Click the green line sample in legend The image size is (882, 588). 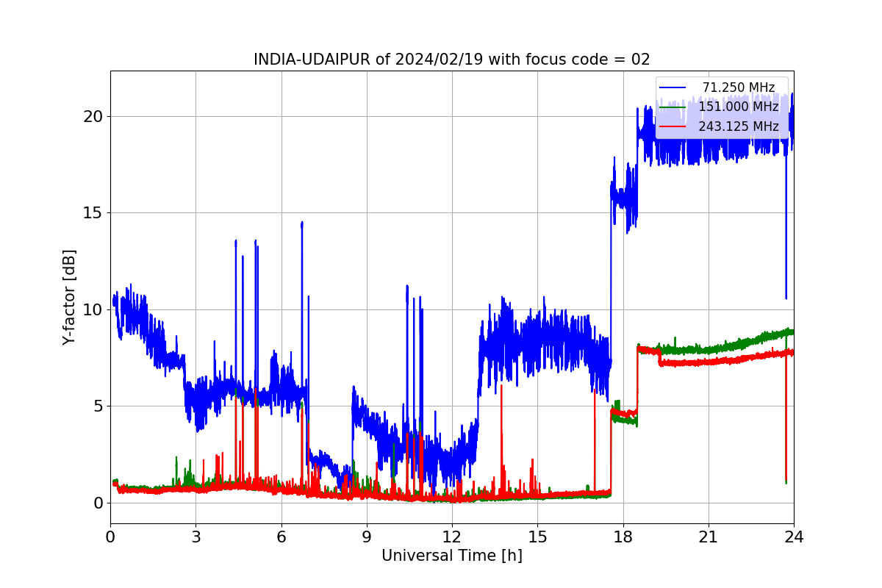(x=673, y=107)
